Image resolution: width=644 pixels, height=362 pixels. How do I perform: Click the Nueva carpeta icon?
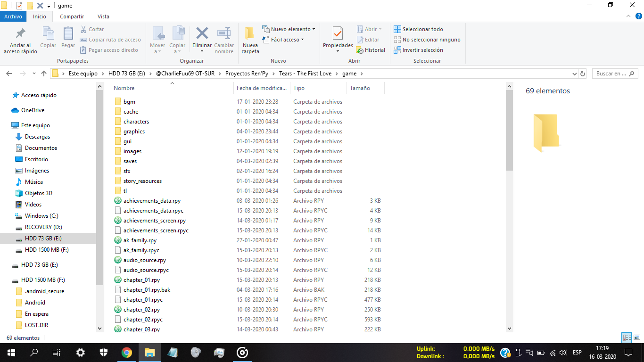pos(250,34)
